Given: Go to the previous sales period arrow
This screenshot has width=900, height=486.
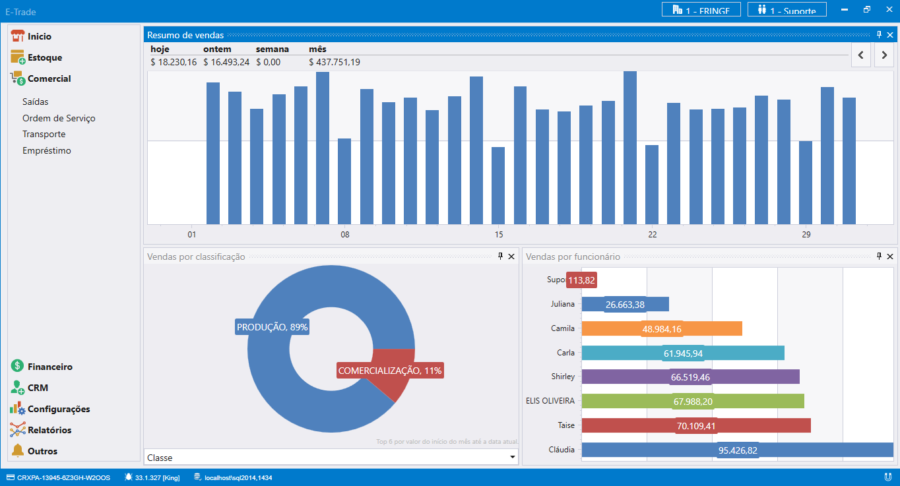Looking at the screenshot, I should (x=860, y=56).
